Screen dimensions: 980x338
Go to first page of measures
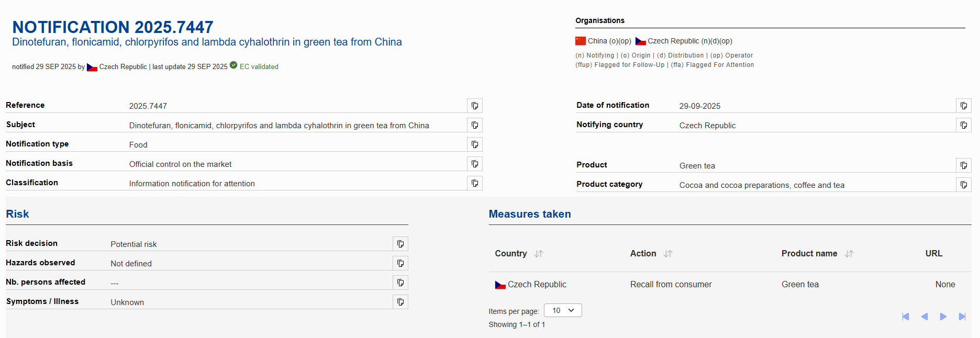(x=906, y=317)
